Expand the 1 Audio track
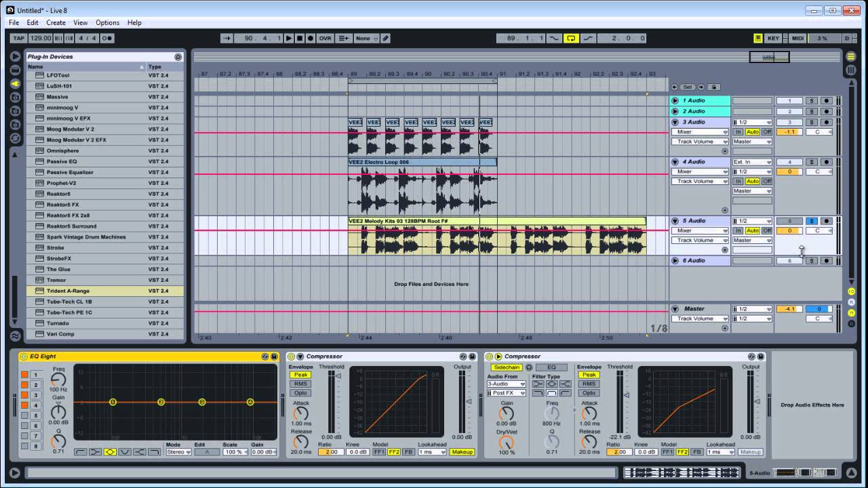The width and height of the screenshot is (868, 488). coord(675,100)
